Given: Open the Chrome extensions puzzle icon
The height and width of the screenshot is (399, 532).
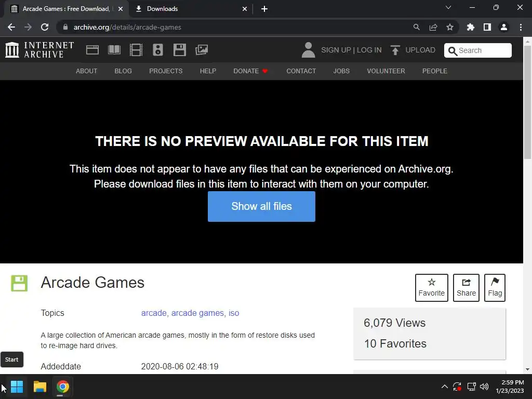Looking at the screenshot, I should 471,27.
